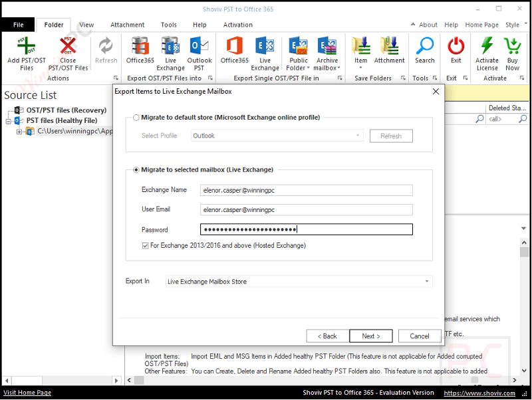This screenshot has width=532, height=400.
Task: Click search magnifier beside <all> filter
Action: [x=523, y=119]
